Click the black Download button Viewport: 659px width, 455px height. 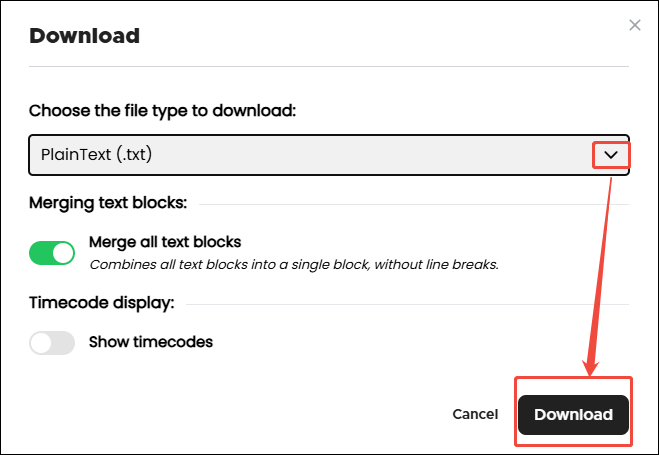coord(573,414)
